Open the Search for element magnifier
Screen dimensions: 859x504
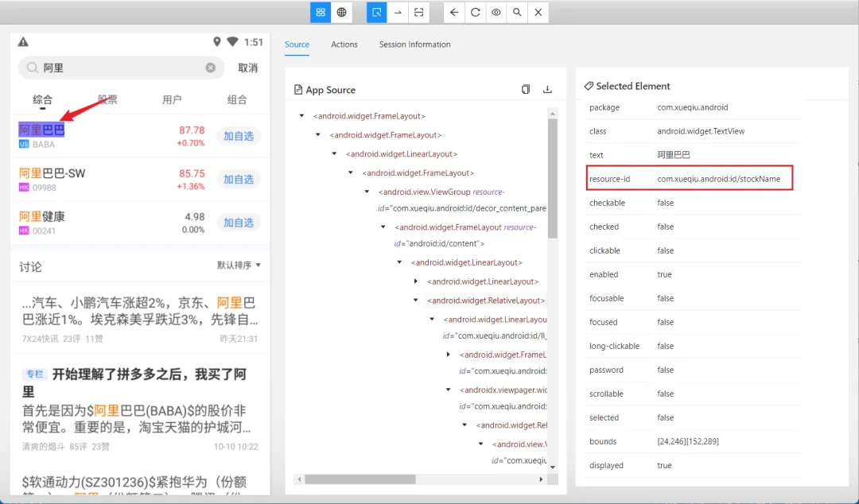tap(517, 13)
